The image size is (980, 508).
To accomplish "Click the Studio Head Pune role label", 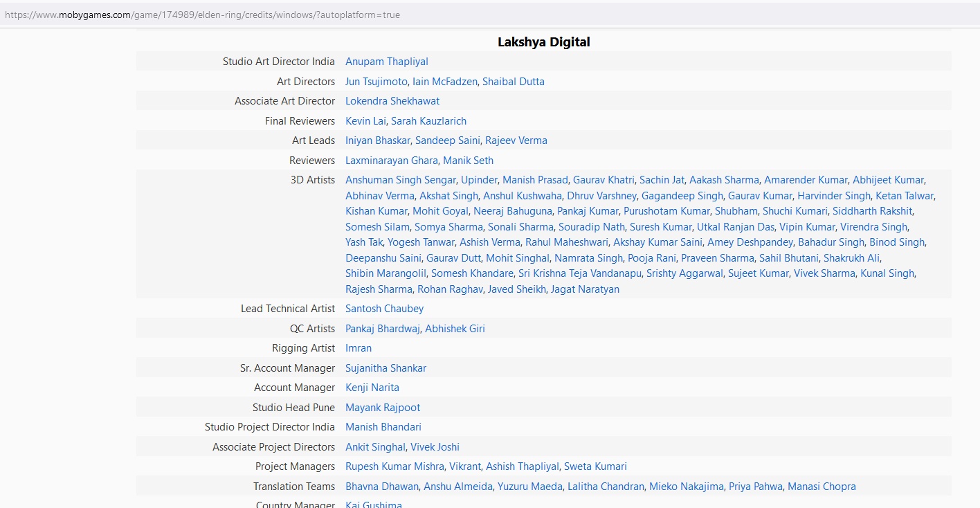I will click(293, 408).
